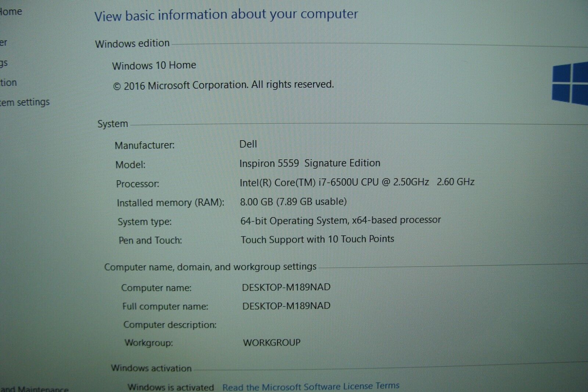Image resolution: width=588 pixels, height=392 pixels.
Task: Click the 'Installed memory (RAM):' label
Action: coord(171,203)
